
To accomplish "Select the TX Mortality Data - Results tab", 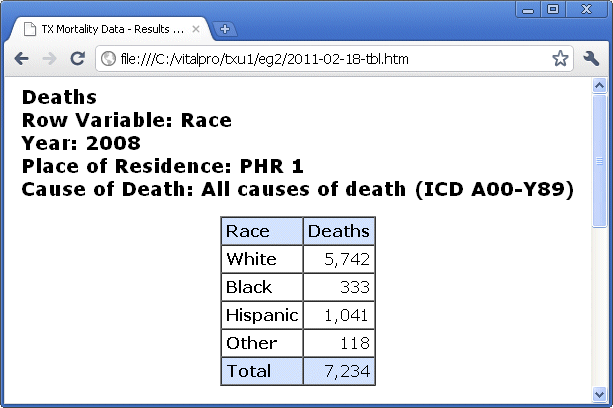I will 111,29.
